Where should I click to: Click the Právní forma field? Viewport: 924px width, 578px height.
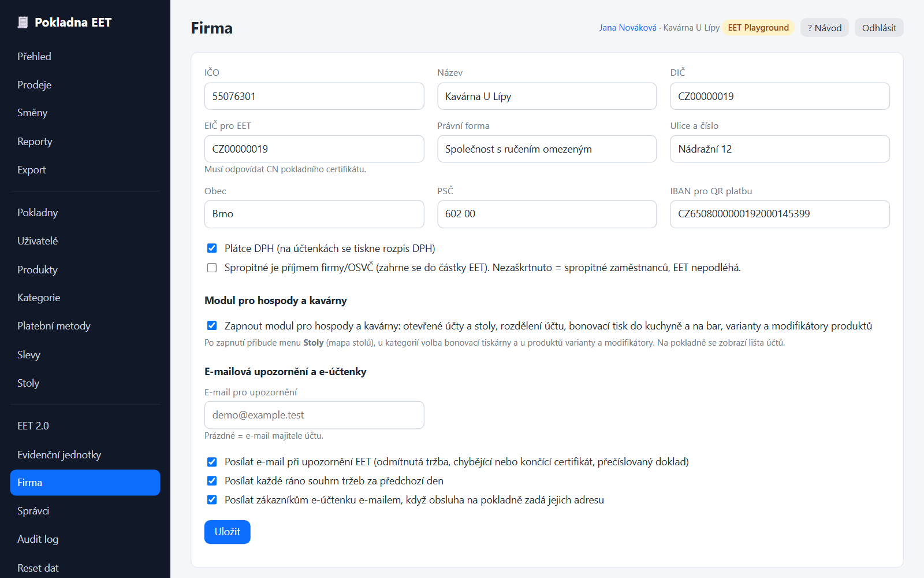pyautogui.click(x=547, y=149)
